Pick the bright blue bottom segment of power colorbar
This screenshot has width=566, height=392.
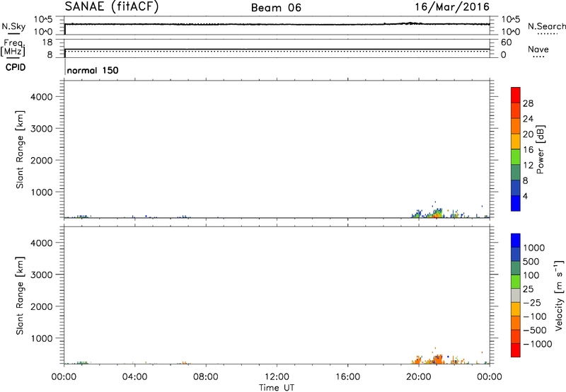pos(516,203)
